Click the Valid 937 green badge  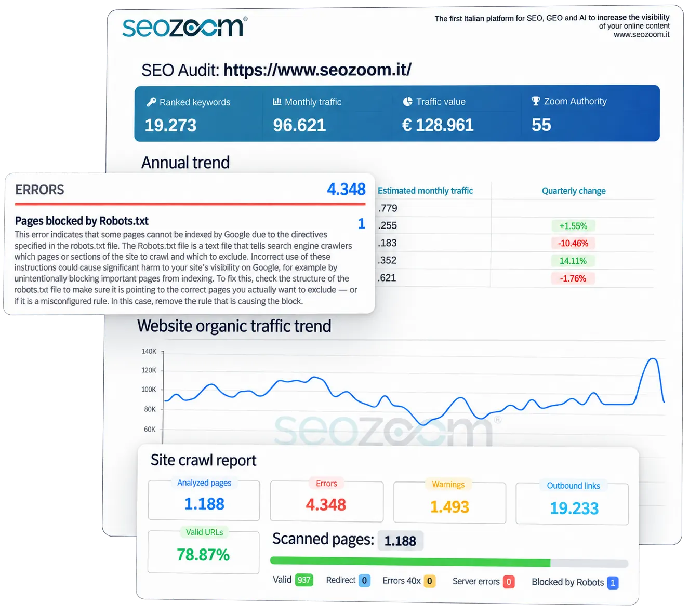[x=304, y=580]
